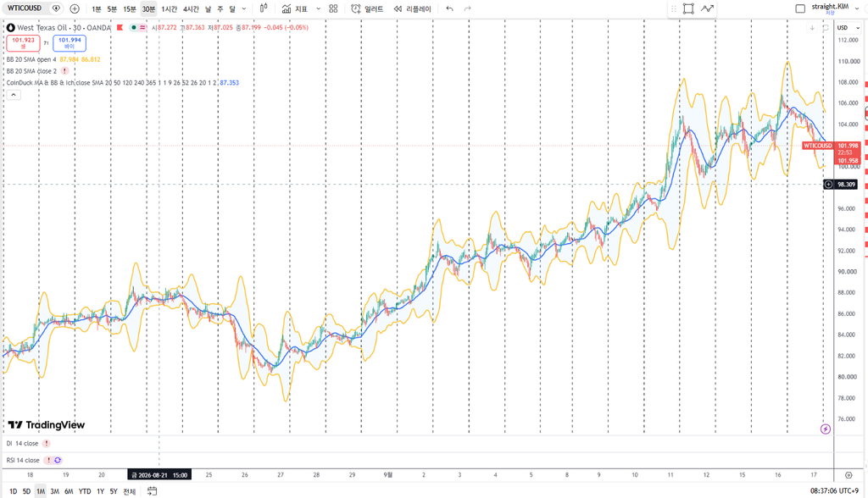Open the layout setup square icon
Screen dimensions: 868x498
tap(800, 8)
